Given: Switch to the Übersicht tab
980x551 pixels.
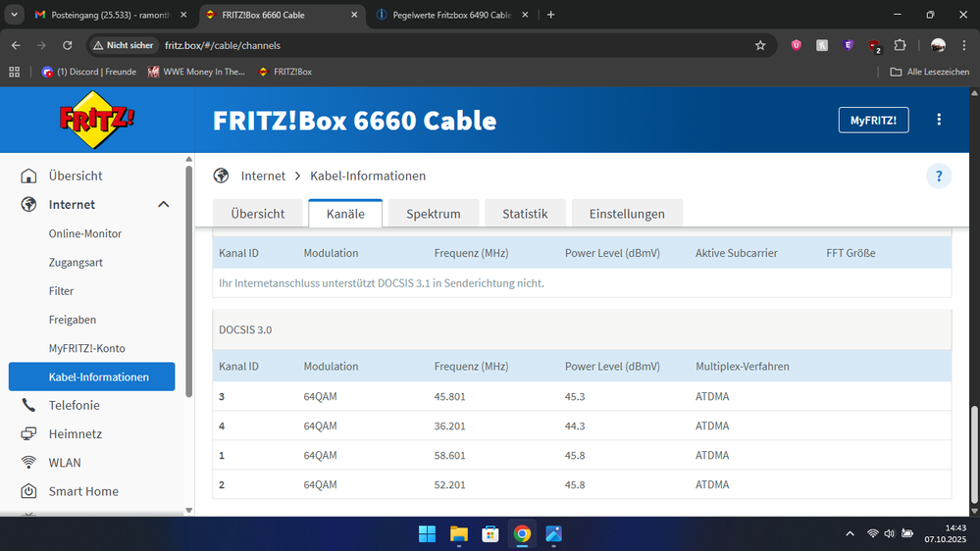Looking at the screenshot, I should (257, 214).
